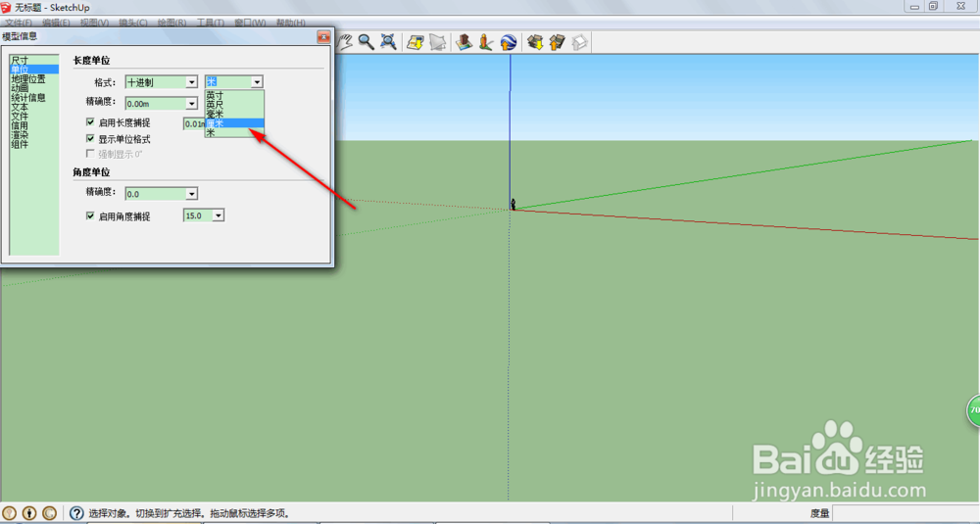Open the 工具(T) menu
Image resolution: width=980 pixels, height=524 pixels.
pyautogui.click(x=211, y=24)
